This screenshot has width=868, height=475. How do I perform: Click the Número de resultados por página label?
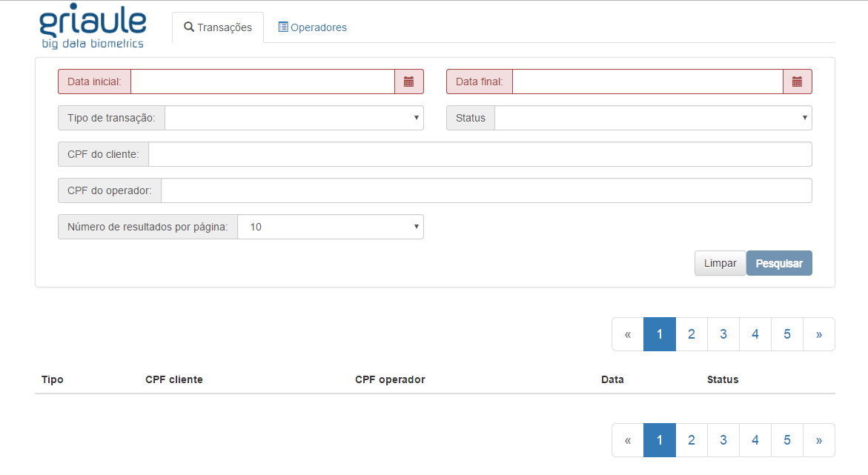[148, 227]
